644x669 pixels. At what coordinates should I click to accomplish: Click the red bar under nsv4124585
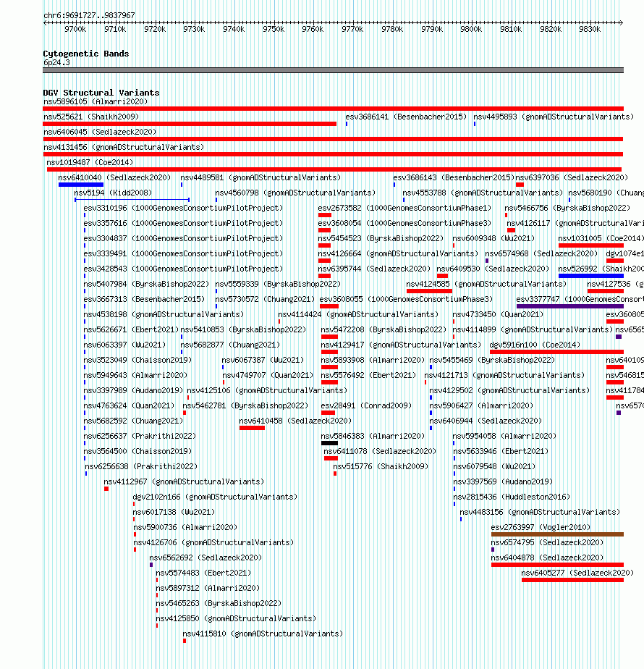click(x=430, y=291)
